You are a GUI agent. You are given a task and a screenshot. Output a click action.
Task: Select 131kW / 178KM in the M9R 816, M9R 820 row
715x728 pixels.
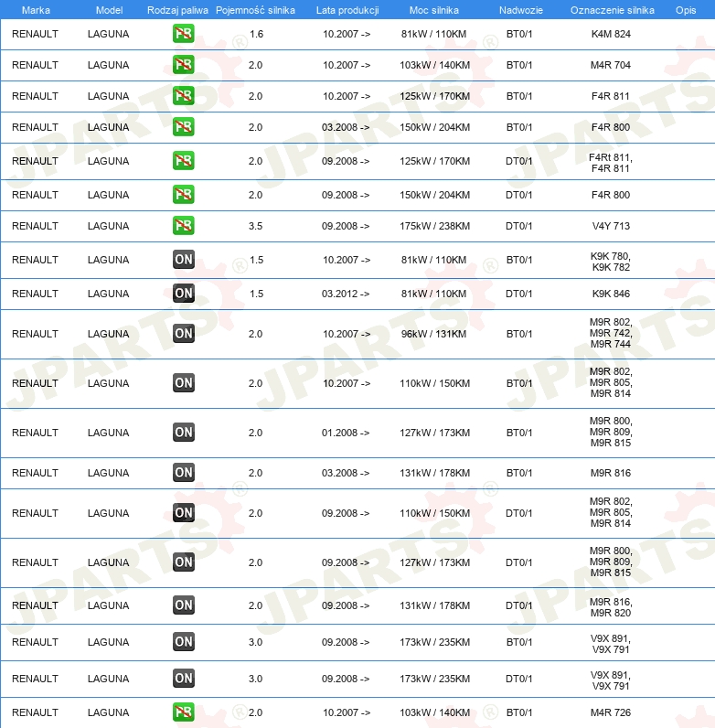(434, 605)
